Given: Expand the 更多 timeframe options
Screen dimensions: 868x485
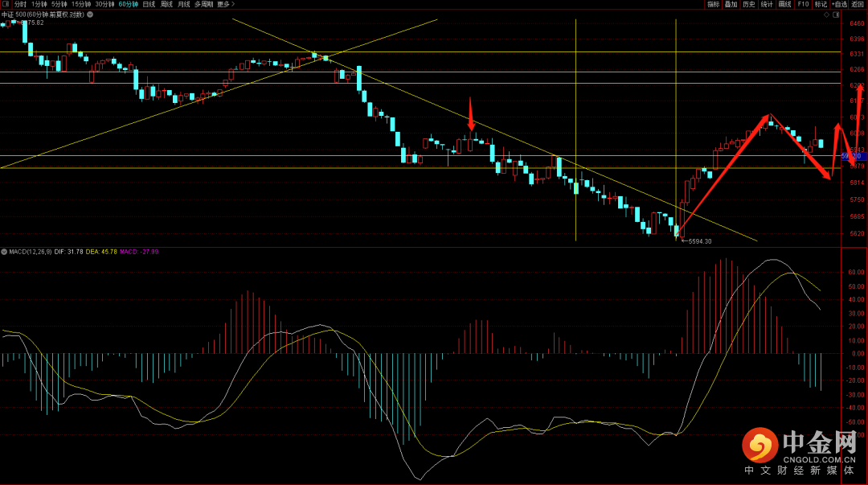Looking at the screenshot, I should 226,4.
